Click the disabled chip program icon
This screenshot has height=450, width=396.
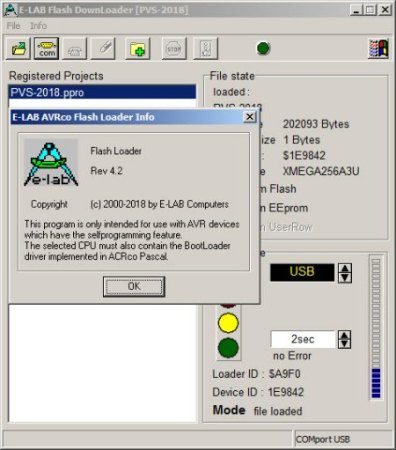tap(75, 49)
